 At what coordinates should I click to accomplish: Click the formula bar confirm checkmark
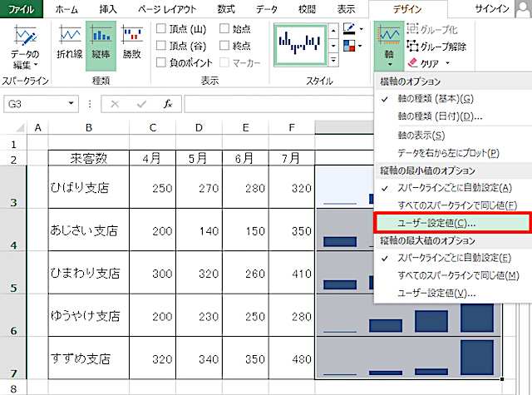[x=141, y=104]
